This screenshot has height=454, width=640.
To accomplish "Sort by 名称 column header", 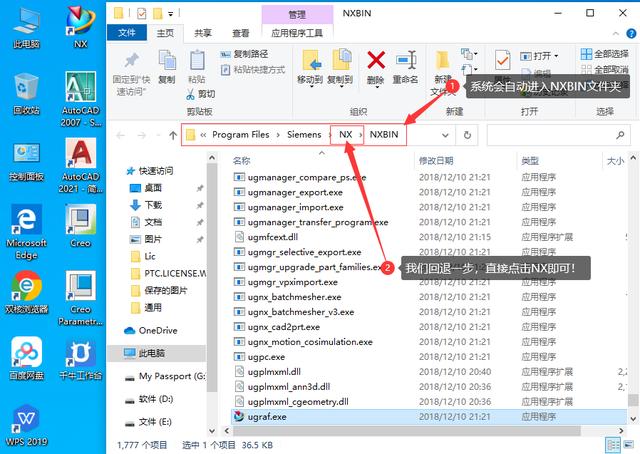I will (242, 161).
